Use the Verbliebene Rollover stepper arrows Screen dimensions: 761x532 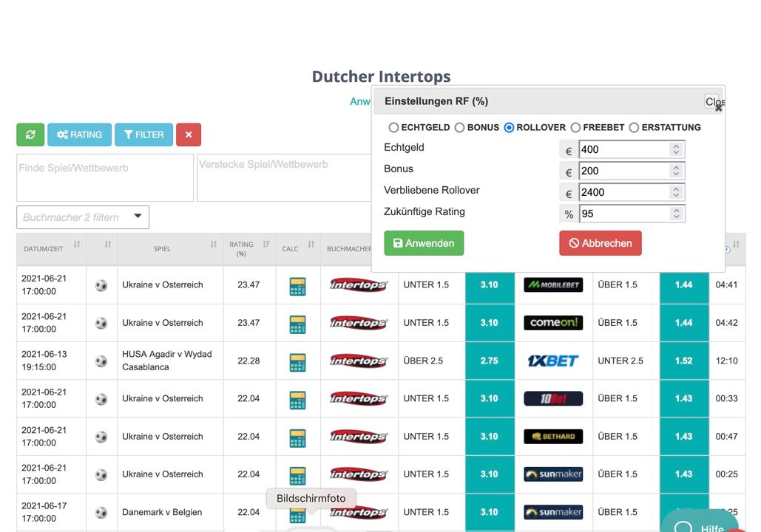(676, 192)
